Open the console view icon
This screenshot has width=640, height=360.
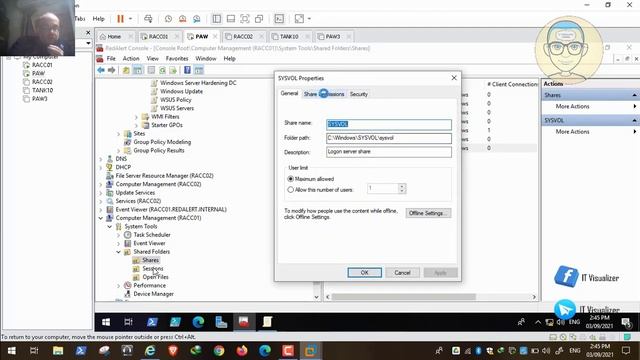pyautogui.click(x=279, y=19)
